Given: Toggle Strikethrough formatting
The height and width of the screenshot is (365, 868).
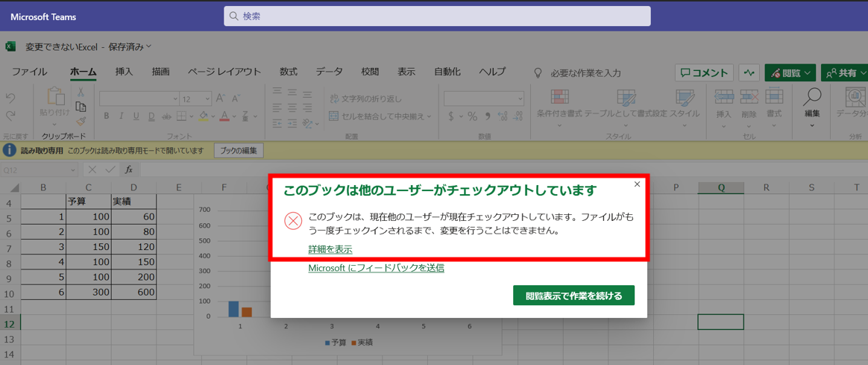Looking at the screenshot, I should (166, 116).
